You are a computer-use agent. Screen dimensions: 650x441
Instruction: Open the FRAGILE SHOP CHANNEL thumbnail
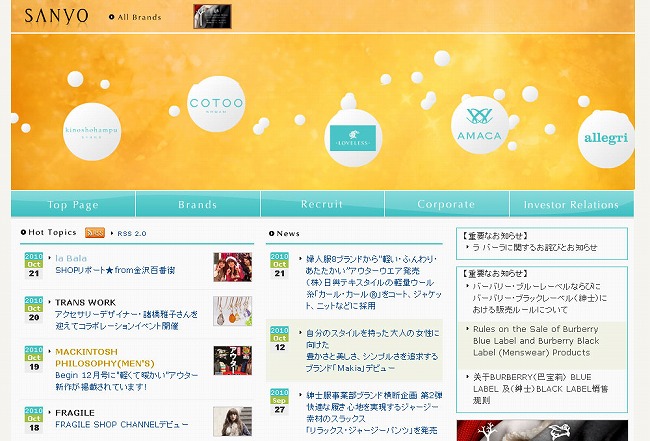pos(231,420)
